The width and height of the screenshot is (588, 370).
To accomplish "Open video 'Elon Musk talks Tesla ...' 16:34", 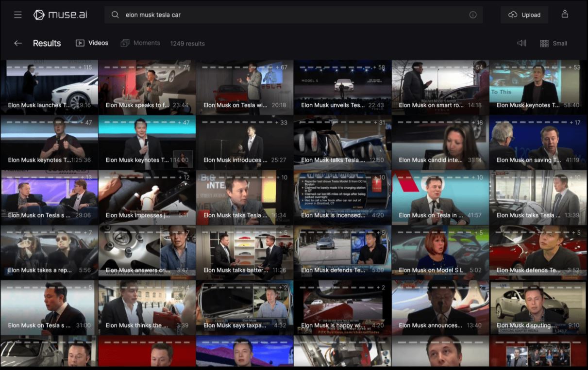I will pos(245,197).
